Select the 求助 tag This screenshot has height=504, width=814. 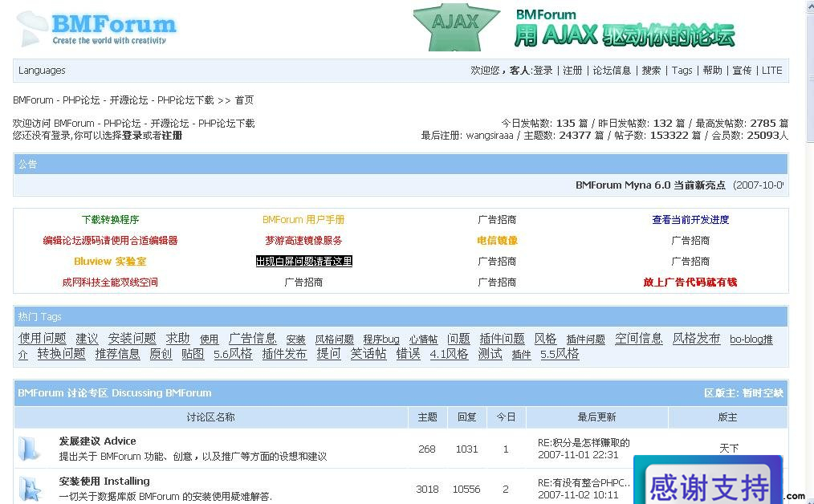(178, 339)
